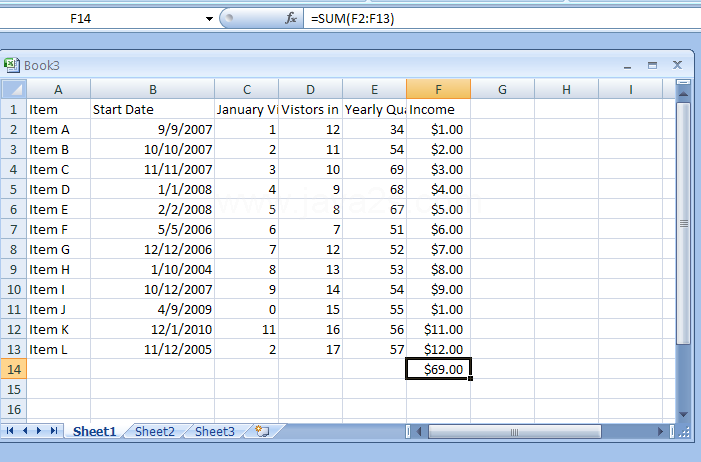701x462 pixels.
Task: Click cell containing 'Item A'
Action: tap(59, 129)
